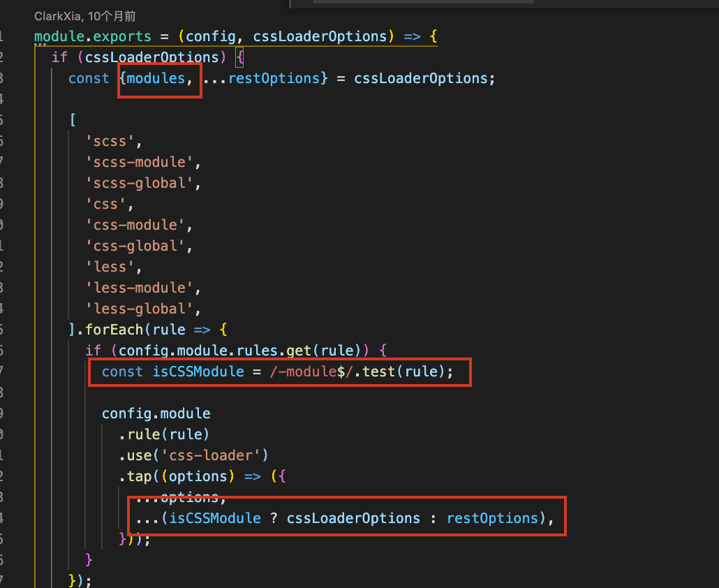719x588 pixels.
Task: Click the 'css-loader' string in .use
Action: [211, 455]
